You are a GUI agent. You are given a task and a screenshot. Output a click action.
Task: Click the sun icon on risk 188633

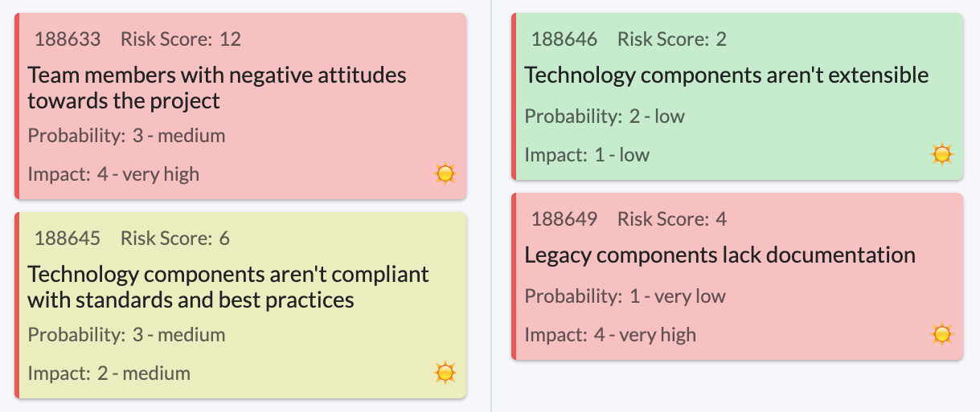click(x=445, y=173)
